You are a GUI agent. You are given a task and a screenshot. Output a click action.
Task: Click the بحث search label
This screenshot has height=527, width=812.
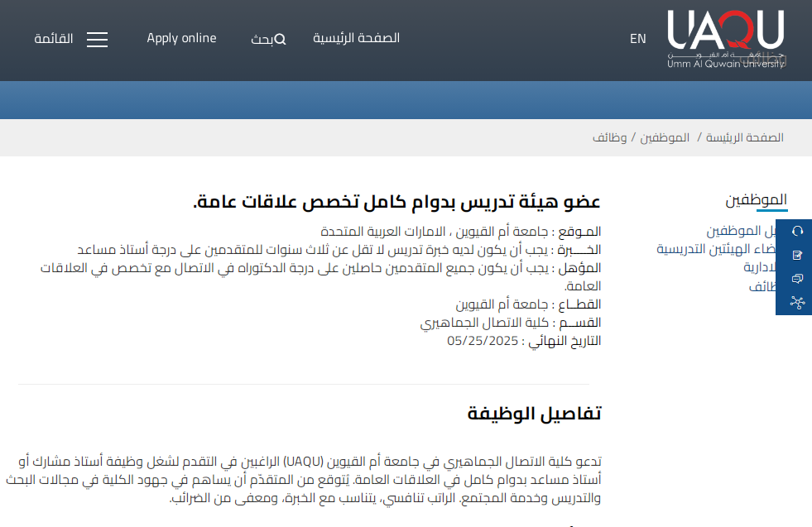coord(262,40)
